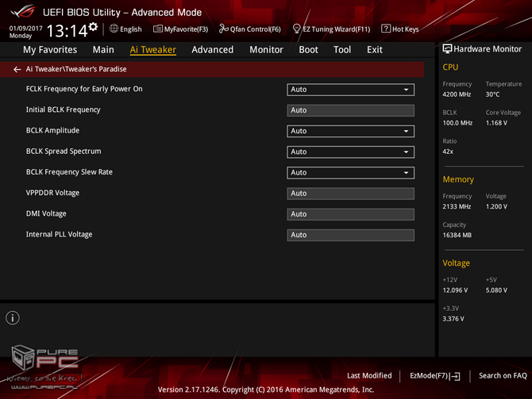Screen dimensions: 532x399
Task: Open MyFavorite(F3) folder icon
Action: point(158,29)
